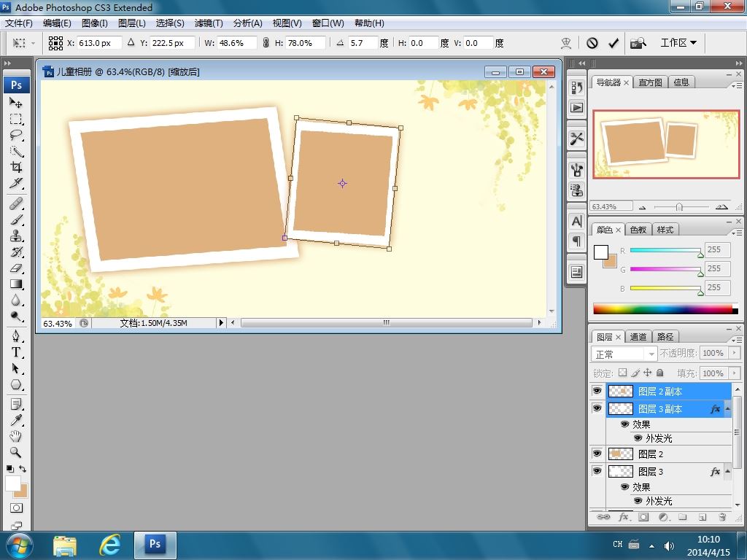Commit the transform with the checkmark
This screenshot has width=747, height=560.
(x=614, y=43)
